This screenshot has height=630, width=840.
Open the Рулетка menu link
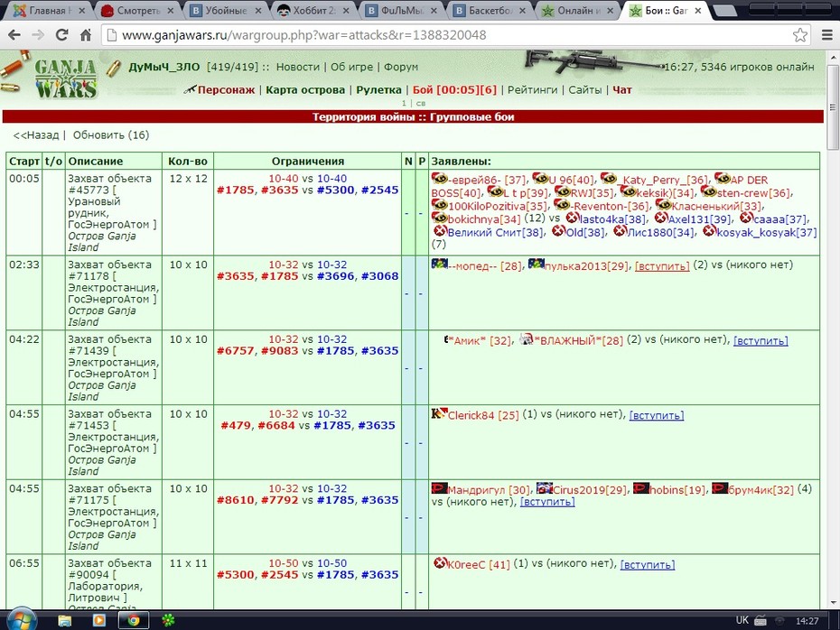378,90
